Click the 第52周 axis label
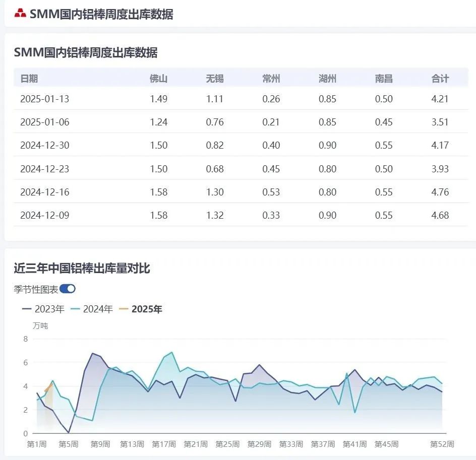This screenshot has height=460, width=476. [x=442, y=444]
